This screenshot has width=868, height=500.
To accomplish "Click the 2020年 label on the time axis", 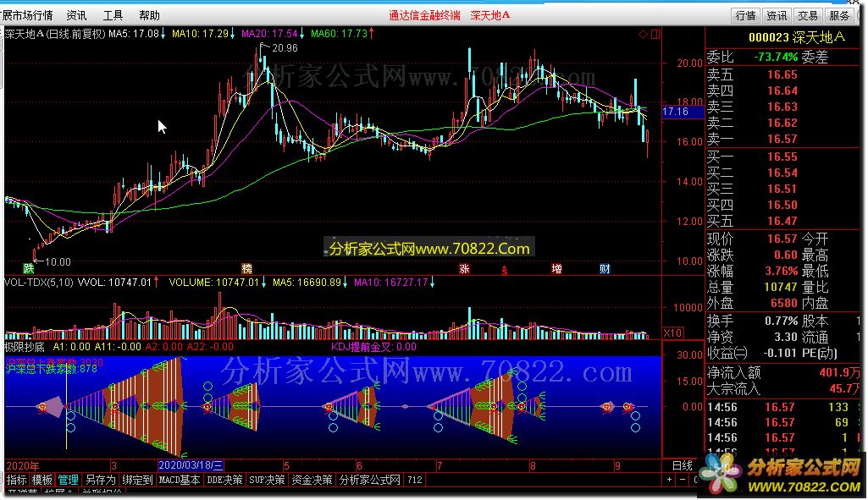I will tap(23, 465).
